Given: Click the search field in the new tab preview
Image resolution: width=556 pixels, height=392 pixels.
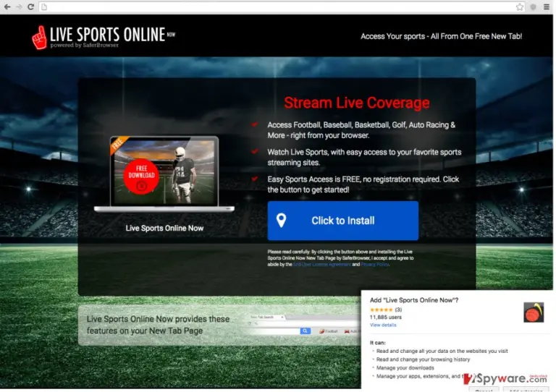Looking at the screenshot, I should 275,331.
